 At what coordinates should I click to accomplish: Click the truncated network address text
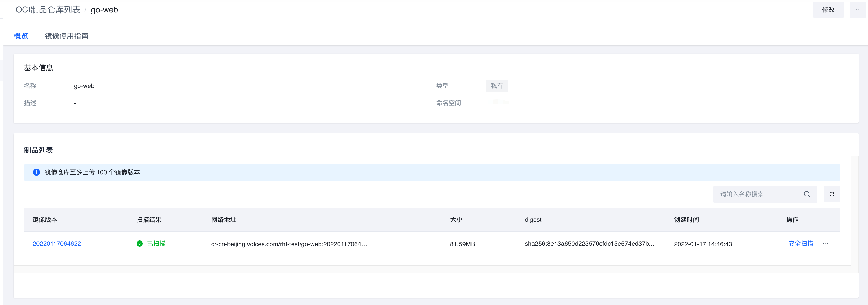289,244
